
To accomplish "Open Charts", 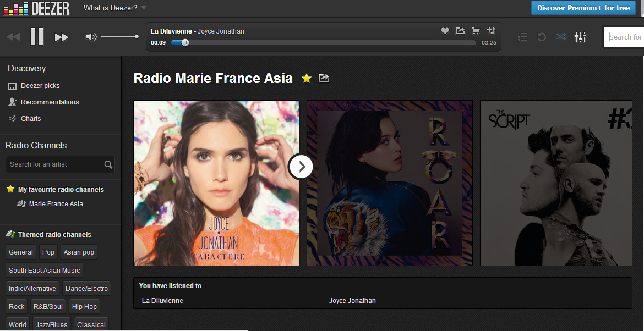I will [31, 119].
